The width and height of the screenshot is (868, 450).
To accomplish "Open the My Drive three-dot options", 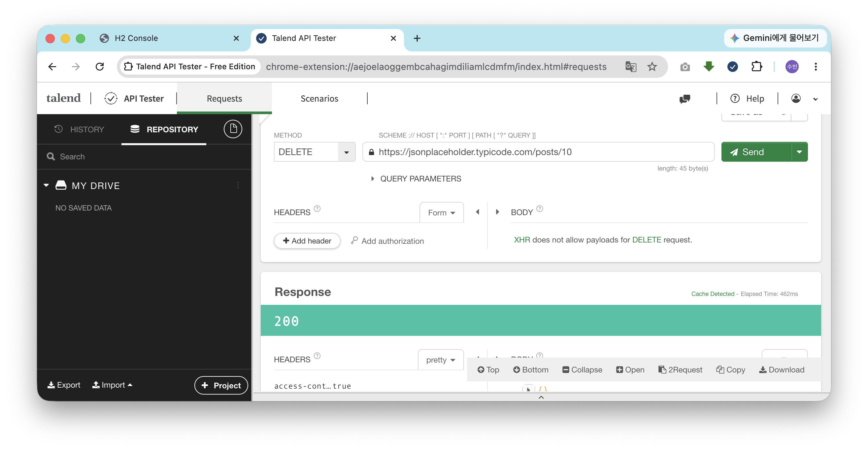I will 238,185.
